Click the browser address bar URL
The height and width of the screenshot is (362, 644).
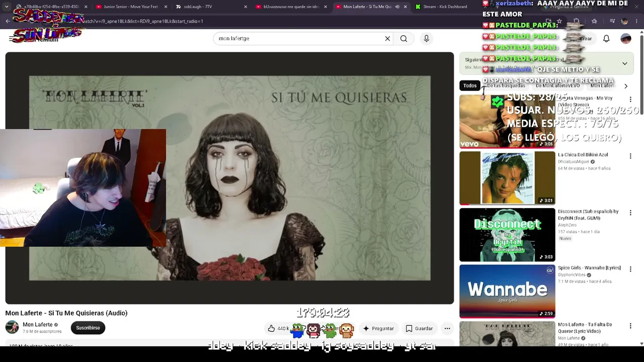(143, 21)
